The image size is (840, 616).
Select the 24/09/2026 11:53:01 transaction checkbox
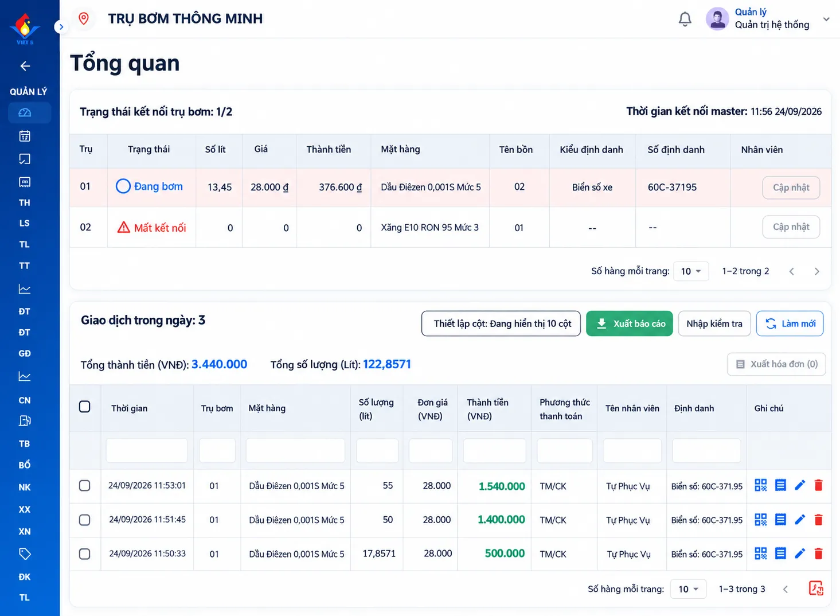click(85, 486)
